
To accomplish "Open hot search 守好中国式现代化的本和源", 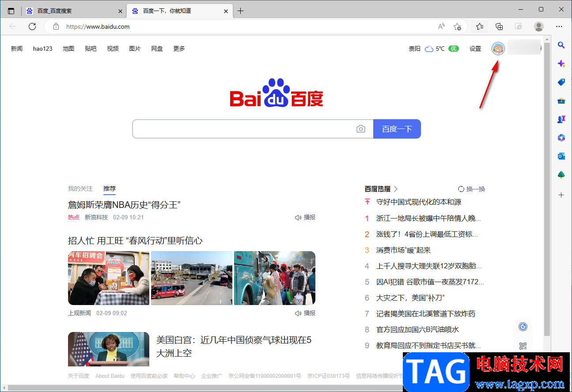I will 419,202.
